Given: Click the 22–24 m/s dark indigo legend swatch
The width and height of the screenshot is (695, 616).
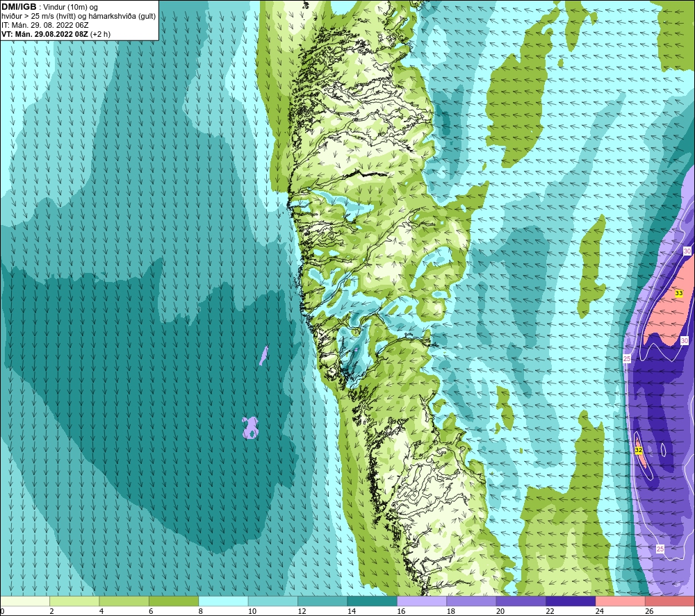Looking at the screenshot, I should click(x=571, y=601).
